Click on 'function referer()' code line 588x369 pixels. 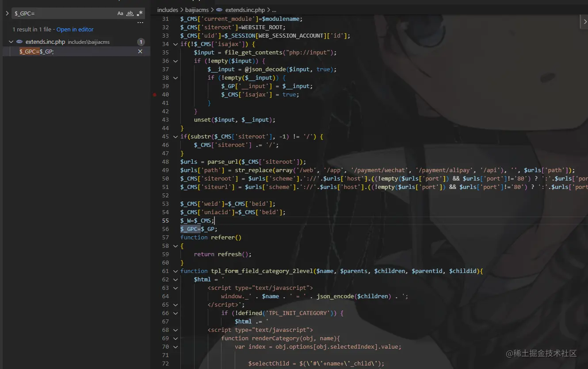[x=211, y=238]
